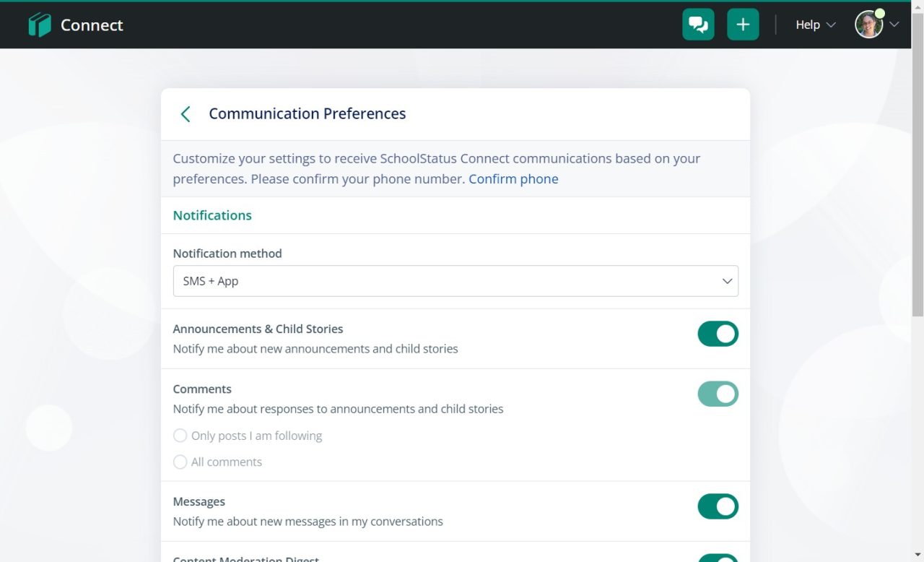This screenshot has width=924, height=562.
Task: Open the Help dropdown menu
Action: coord(815,25)
